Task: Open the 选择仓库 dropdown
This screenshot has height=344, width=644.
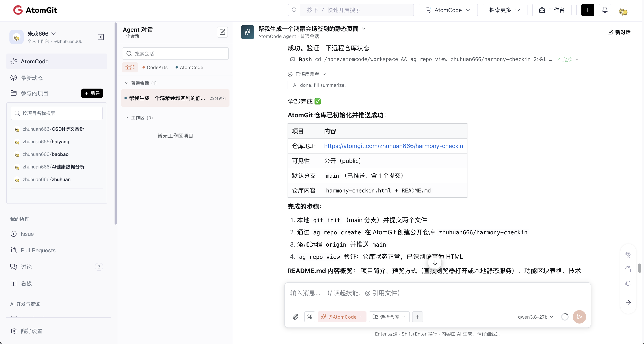Action: [389, 317]
